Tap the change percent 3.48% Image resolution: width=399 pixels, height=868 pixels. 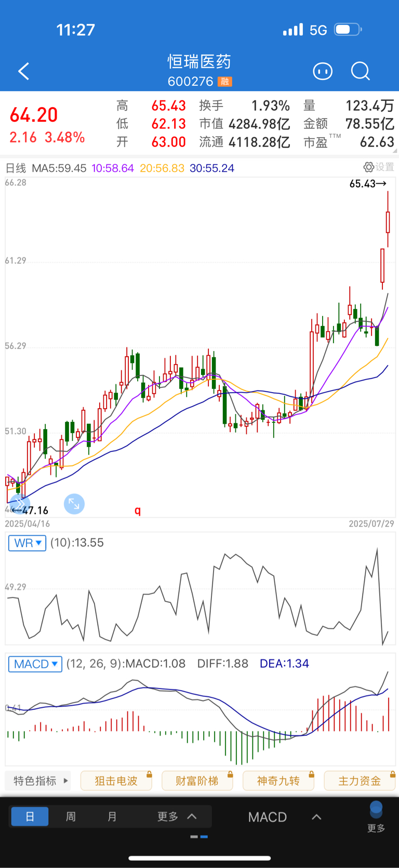coord(65,137)
